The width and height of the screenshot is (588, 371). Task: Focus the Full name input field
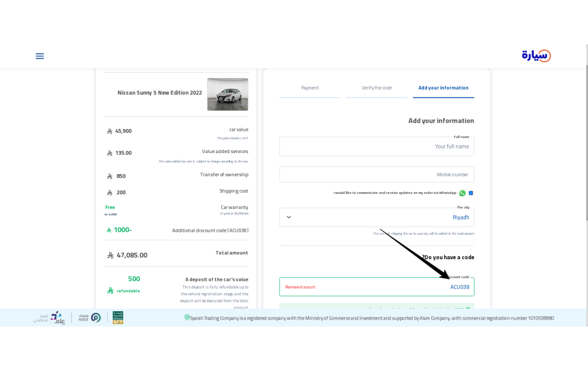point(377,146)
